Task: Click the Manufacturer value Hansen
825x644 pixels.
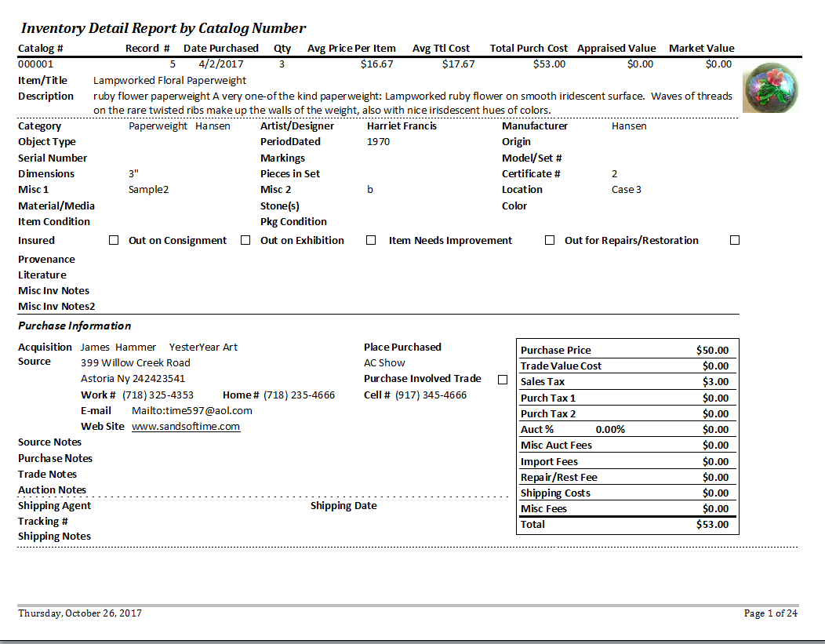Action: pyautogui.click(x=629, y=126)
